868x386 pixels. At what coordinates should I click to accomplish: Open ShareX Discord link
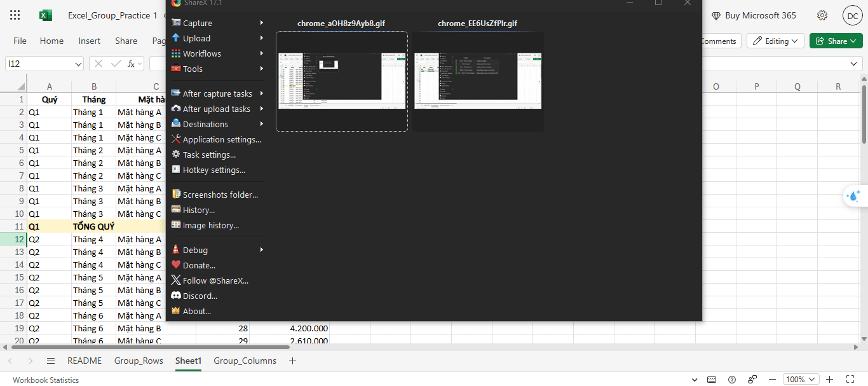coord(217,296)
